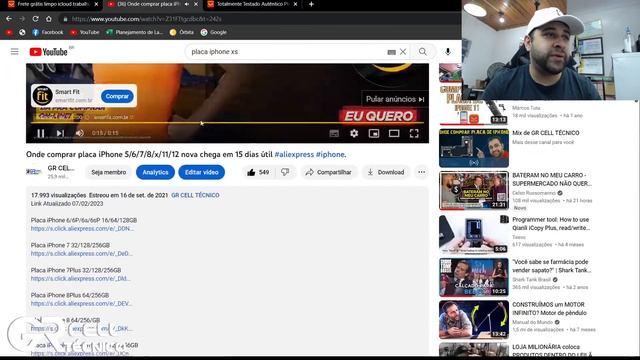Open LOJA MILIONÁRIA video title
The width and height of the screenshot is (640, 360).
point(552,351)
